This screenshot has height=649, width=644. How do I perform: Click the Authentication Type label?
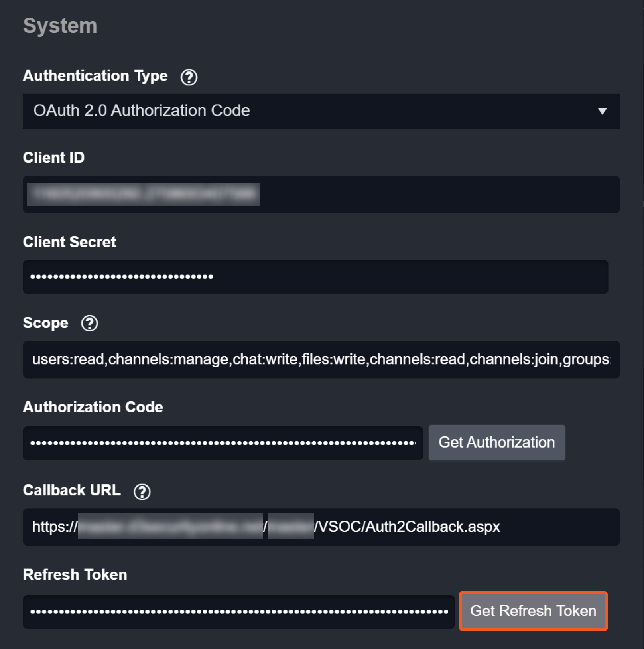point(95,76)
